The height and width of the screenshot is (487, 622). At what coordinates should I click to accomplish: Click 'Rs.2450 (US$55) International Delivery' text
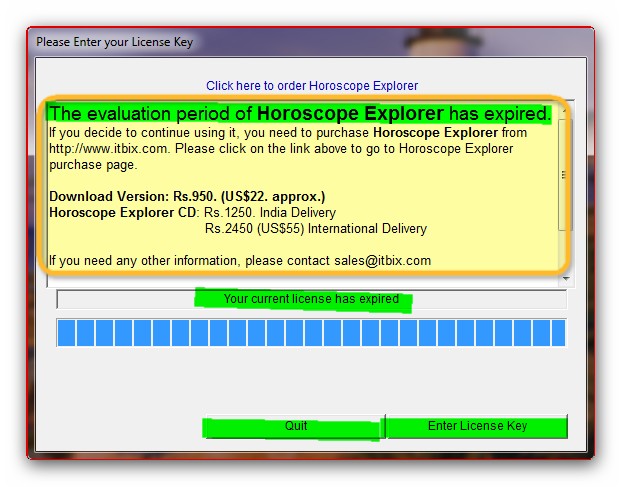point(316,229)
